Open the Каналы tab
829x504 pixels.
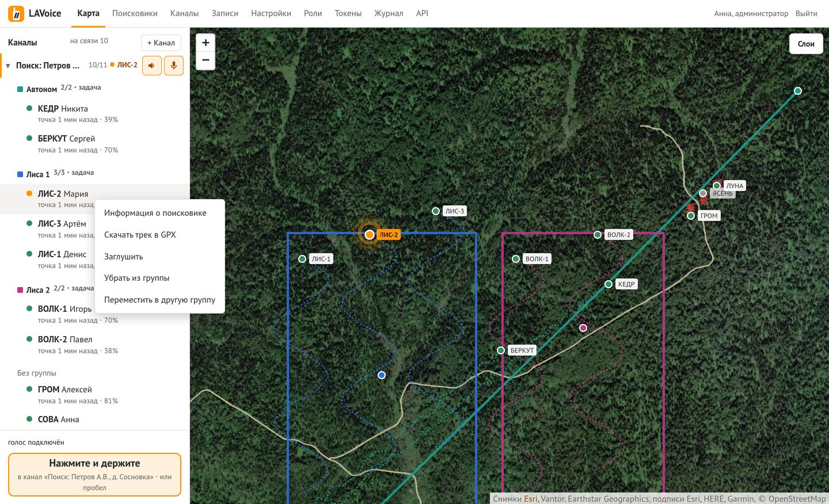(184, 13)
